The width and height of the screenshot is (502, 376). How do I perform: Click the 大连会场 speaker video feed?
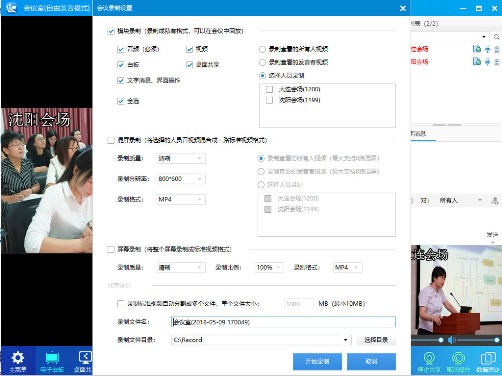pyautogui.click(x=456, y=290)
